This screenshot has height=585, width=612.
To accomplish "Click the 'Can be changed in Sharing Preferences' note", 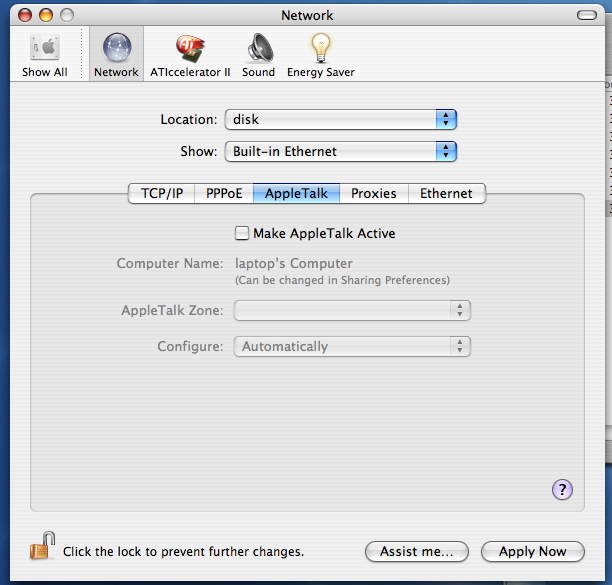I will 342,280.
